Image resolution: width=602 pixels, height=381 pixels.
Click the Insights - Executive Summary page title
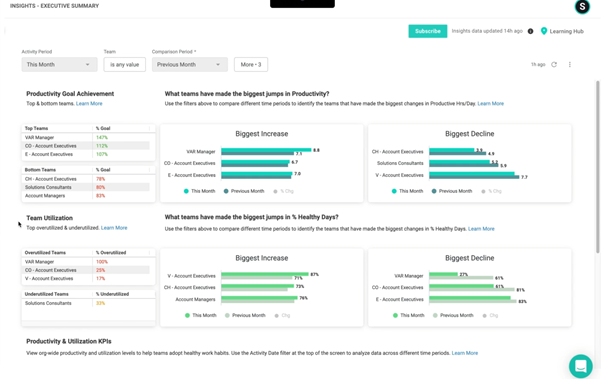(x=55, y=6)
